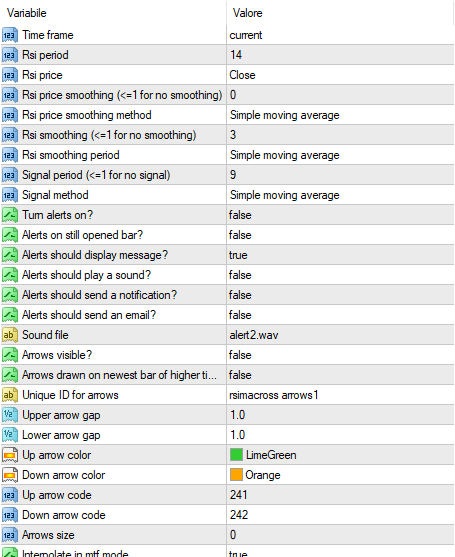Toggle Alerts should play a sound? value

340,275
